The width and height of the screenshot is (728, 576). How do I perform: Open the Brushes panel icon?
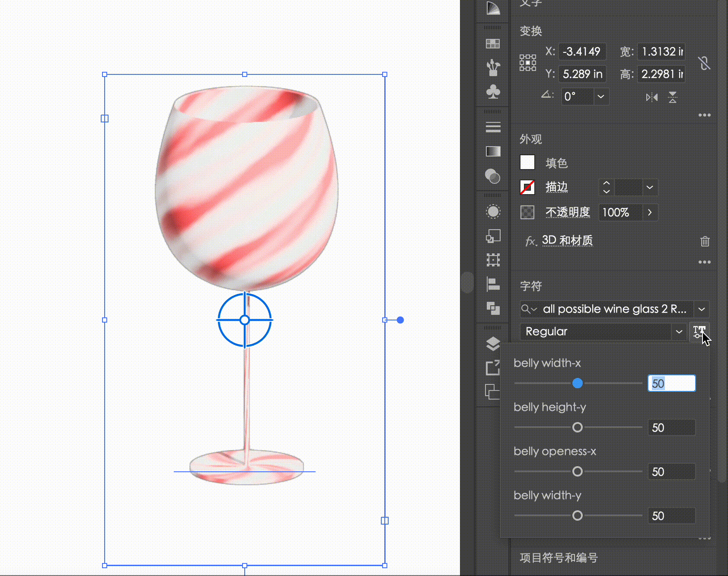pos(493,67)
